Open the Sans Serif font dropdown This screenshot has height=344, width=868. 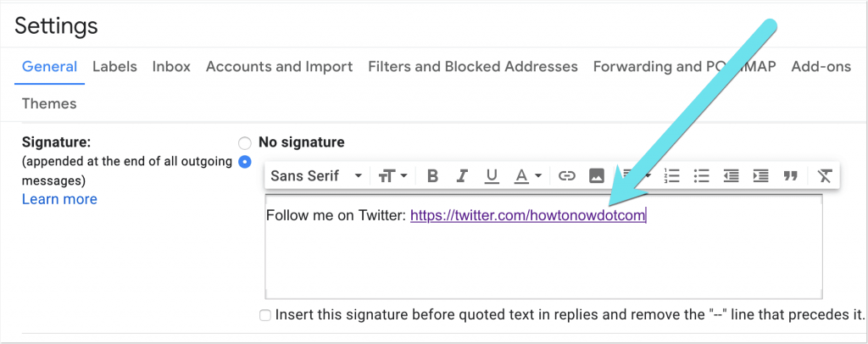coord(315,176)
